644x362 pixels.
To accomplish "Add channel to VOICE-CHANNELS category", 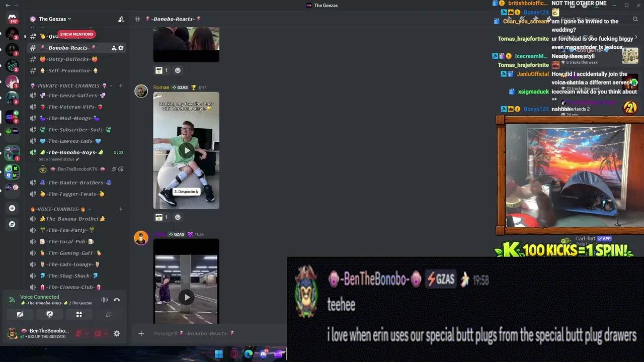I will (x=121, y=209).
